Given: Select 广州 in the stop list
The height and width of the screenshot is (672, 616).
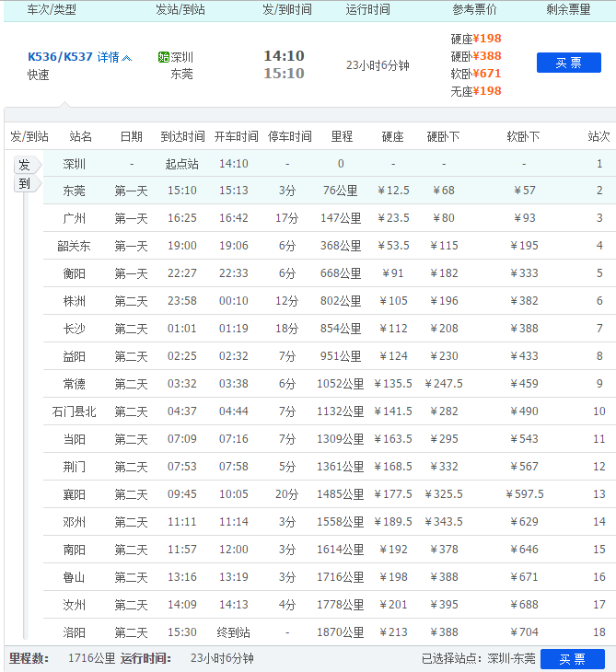Looking at the screenshot, I should (x=75, y=218).
